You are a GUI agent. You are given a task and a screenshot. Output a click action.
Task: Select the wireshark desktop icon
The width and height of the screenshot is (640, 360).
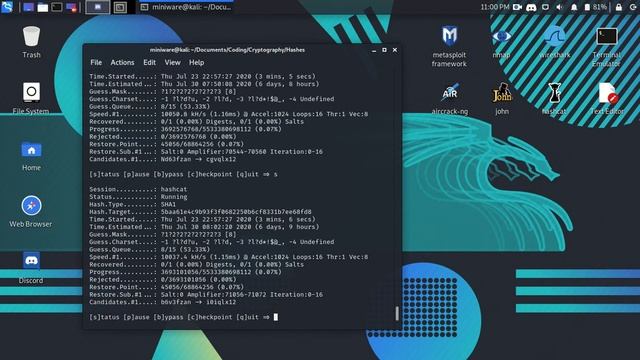pyautogui.click(x=554, y=42)
